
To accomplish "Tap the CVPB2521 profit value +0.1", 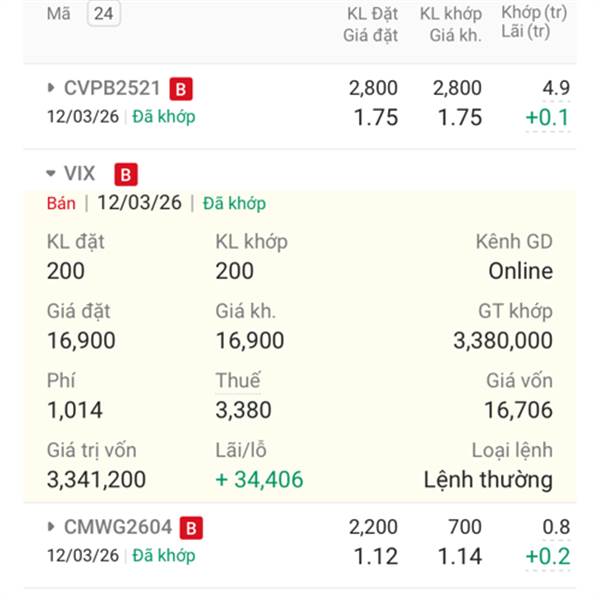I will tap(548, 117).
